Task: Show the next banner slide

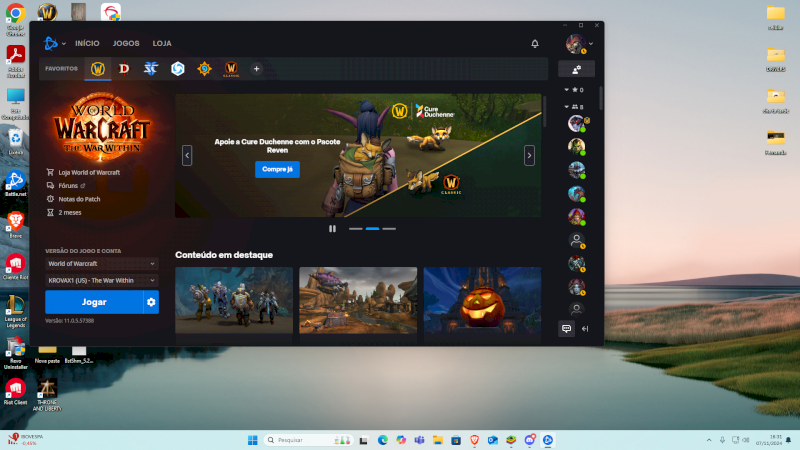Action: pyautogui.click(x=529, y=156)
